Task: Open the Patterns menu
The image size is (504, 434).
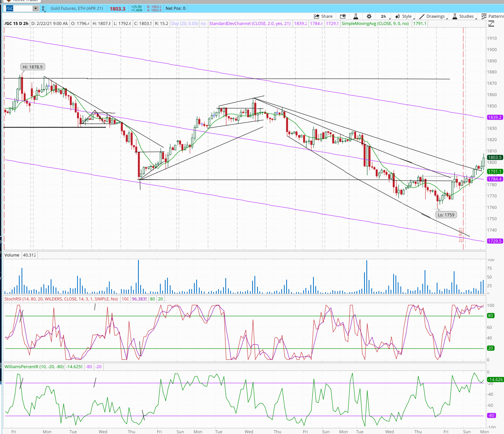Action: click(493, 16)
